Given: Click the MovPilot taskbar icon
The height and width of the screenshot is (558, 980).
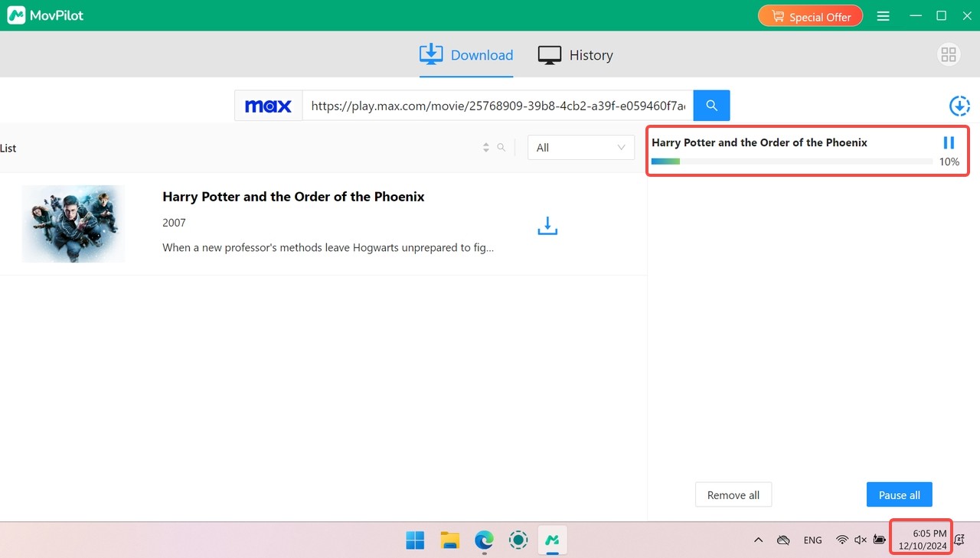Looking at the screenshot, I should 552,540.
